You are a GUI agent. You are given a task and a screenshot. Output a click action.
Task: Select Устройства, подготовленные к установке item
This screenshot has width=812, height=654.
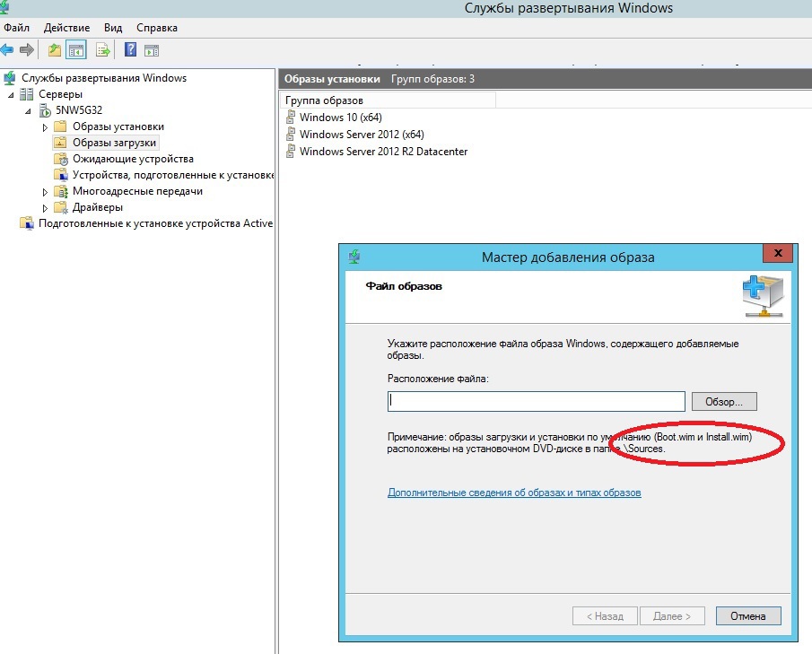tap(173, 175)
